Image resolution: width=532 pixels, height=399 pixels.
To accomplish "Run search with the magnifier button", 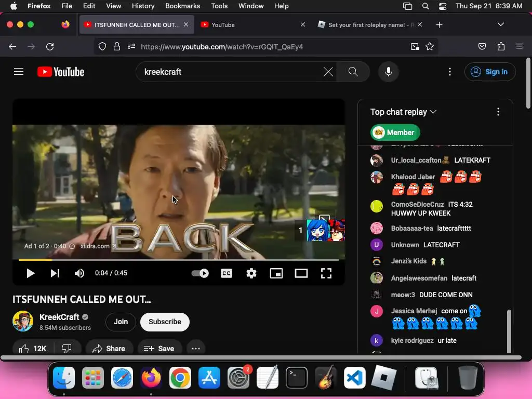I will (x=353, y=72).
